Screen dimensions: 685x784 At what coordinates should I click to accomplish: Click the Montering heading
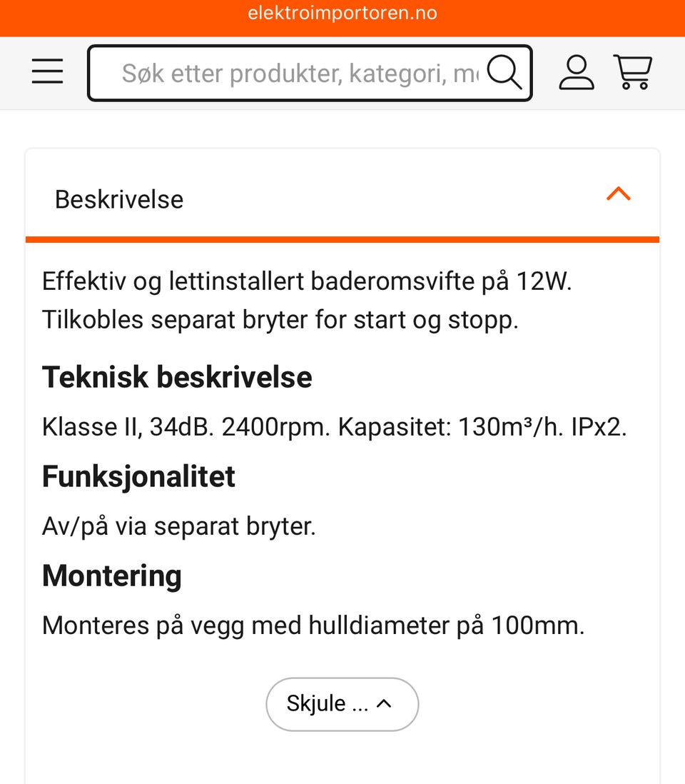[112, 576]
